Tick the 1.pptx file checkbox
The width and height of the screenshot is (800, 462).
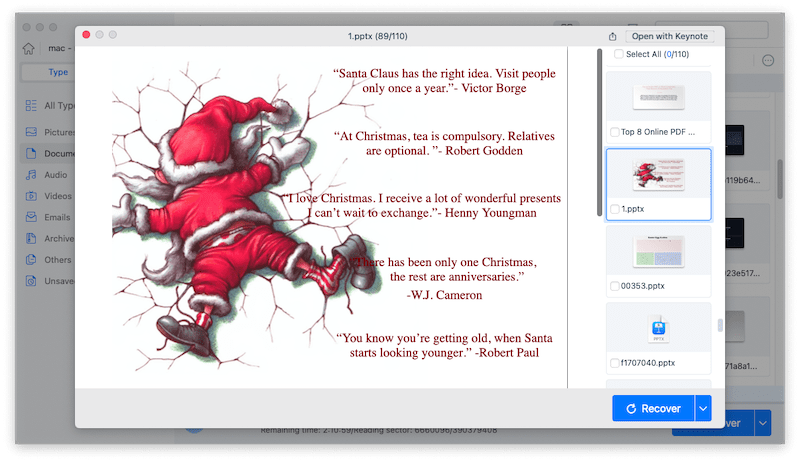tap(615, 209)
